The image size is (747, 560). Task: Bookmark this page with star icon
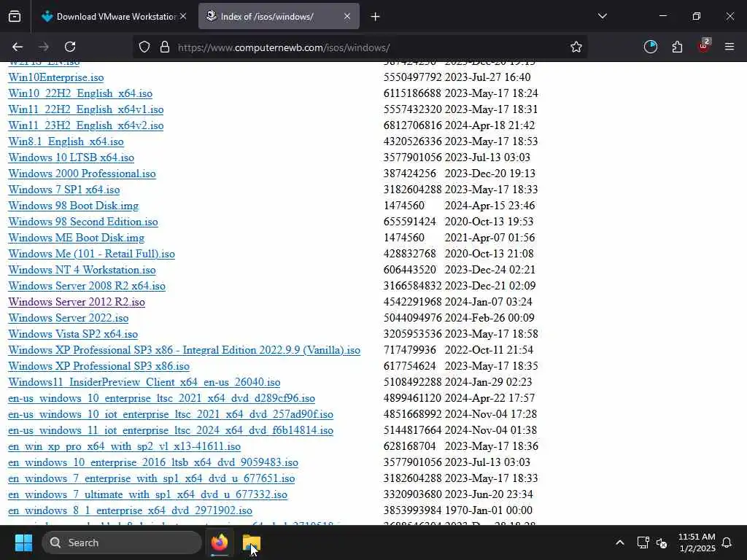coord(576,47)
